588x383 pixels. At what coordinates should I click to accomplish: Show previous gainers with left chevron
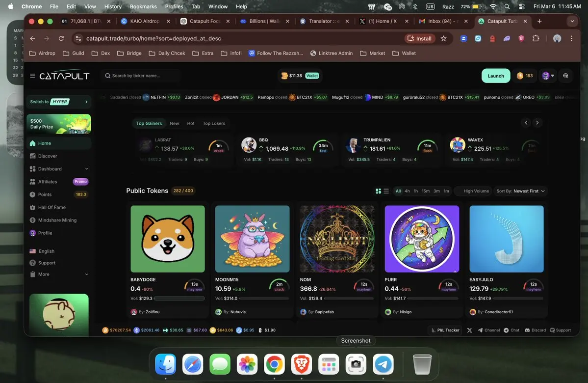[x=526, y=123]
